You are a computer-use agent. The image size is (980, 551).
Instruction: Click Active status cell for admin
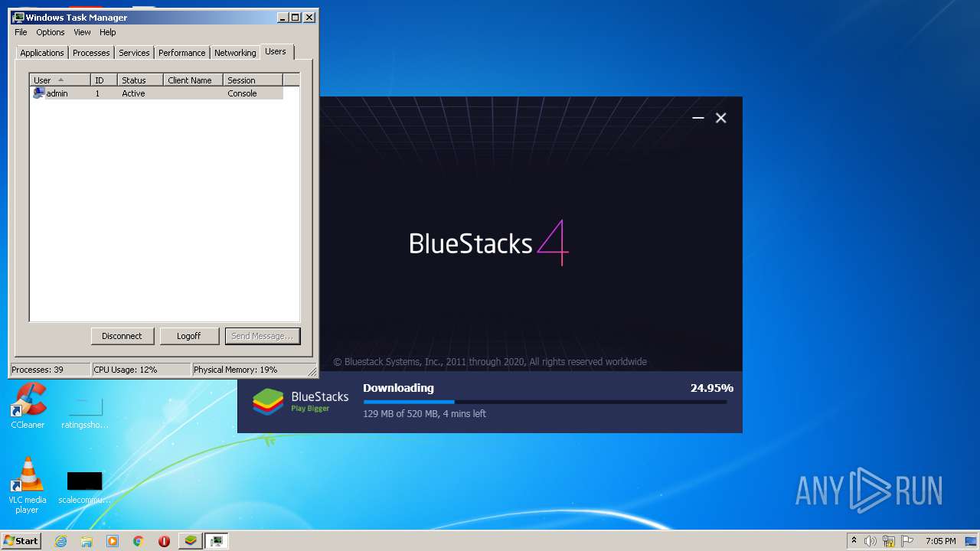click(133, 93)
